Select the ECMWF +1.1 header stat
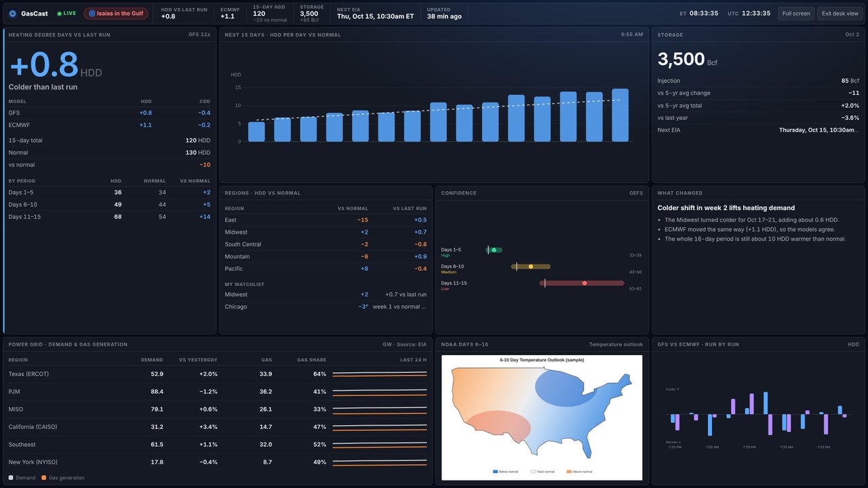The image size is (868, 488). coord(230,14)
